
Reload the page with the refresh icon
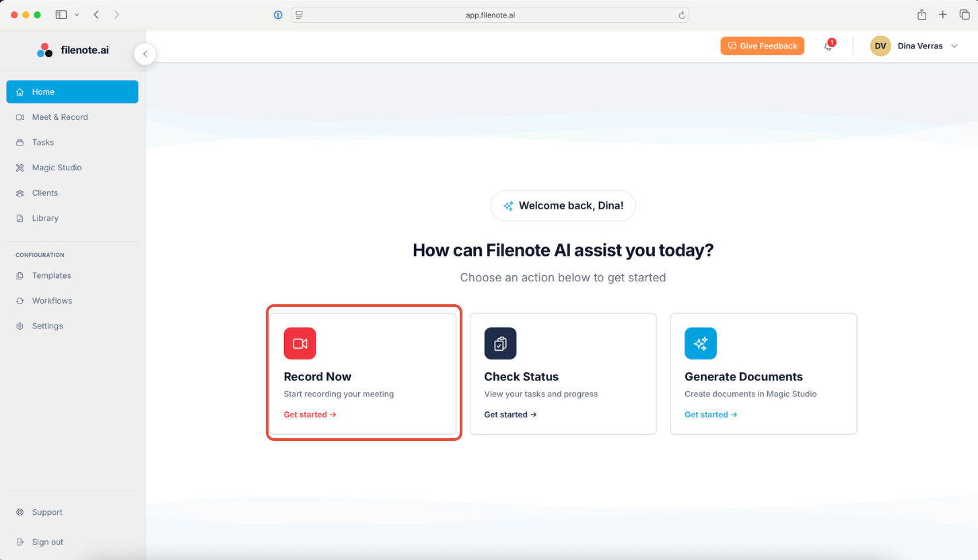(682, 15)
